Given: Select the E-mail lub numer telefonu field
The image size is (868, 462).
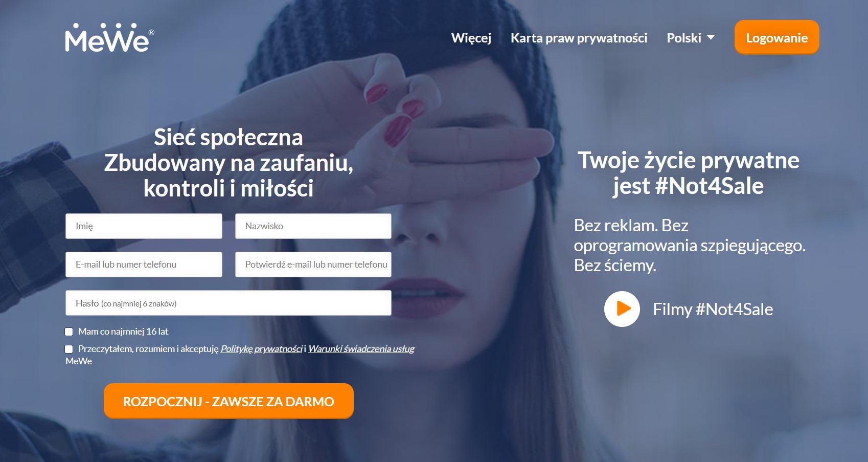Looking at the screenshot, I should pos(144,265).
